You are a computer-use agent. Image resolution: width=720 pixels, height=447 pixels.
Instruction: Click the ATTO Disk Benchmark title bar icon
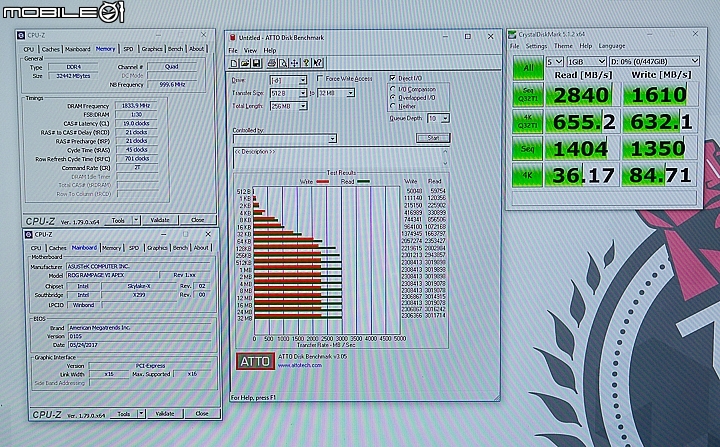pos(233,38)
